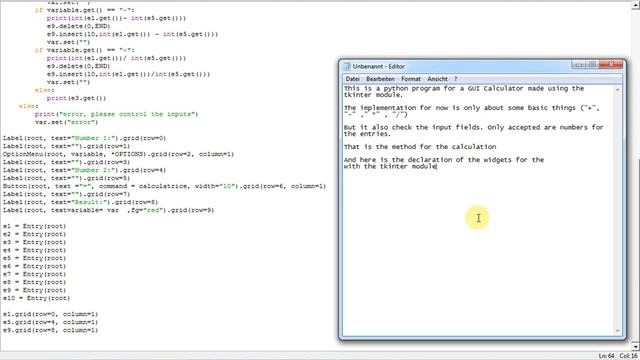Click the Label text="" grid(row=1) code line
Viewport: 640px width, 360px height.
tap(67, 147)
